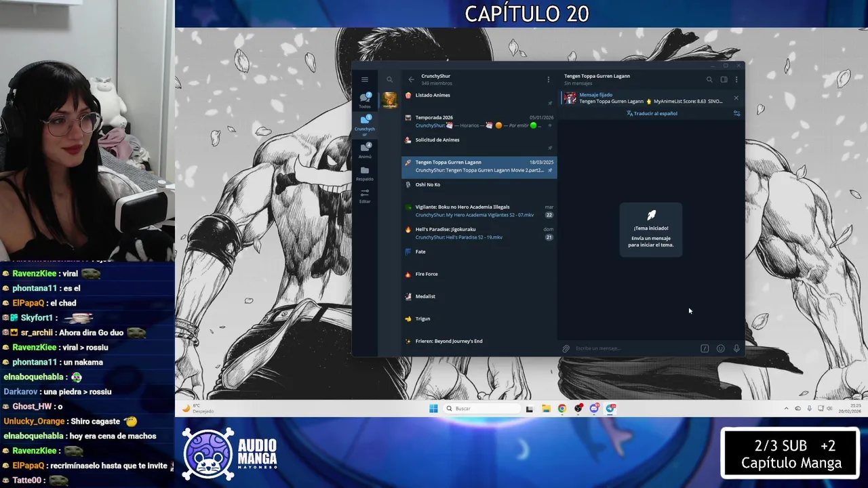Open File Explorer from the taskbar
This screenshot has height=488, width=868.
click(546, 408)
